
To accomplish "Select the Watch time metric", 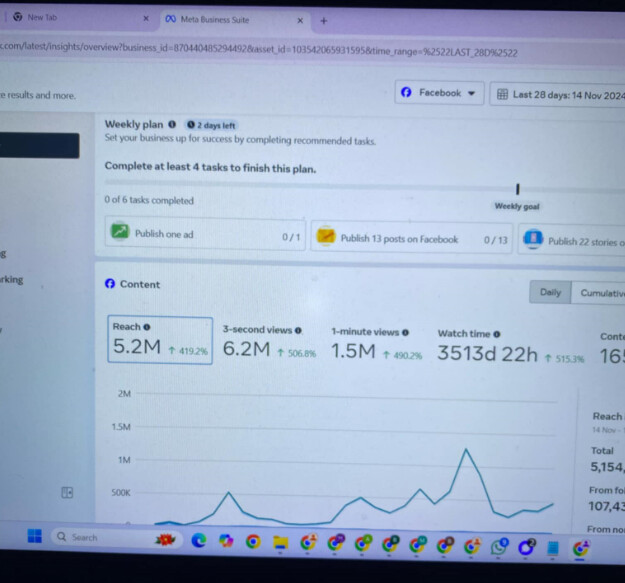I will (x=511, y=347).
